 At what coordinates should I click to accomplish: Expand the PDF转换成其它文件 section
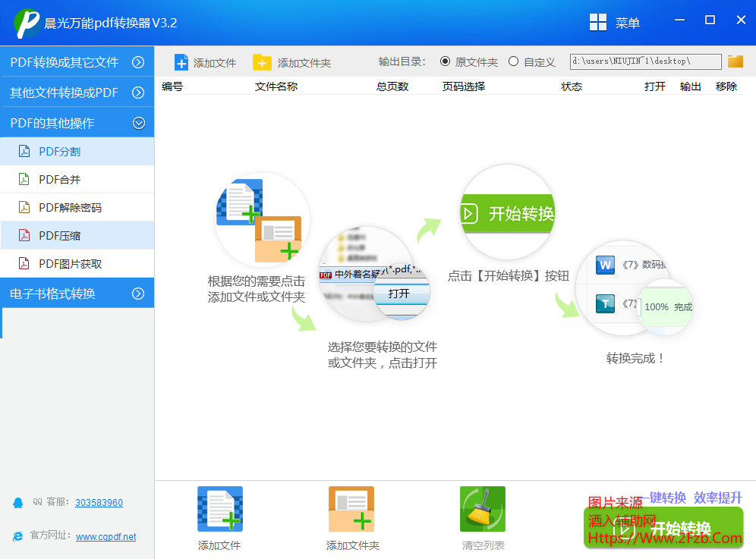coord(138,62)
